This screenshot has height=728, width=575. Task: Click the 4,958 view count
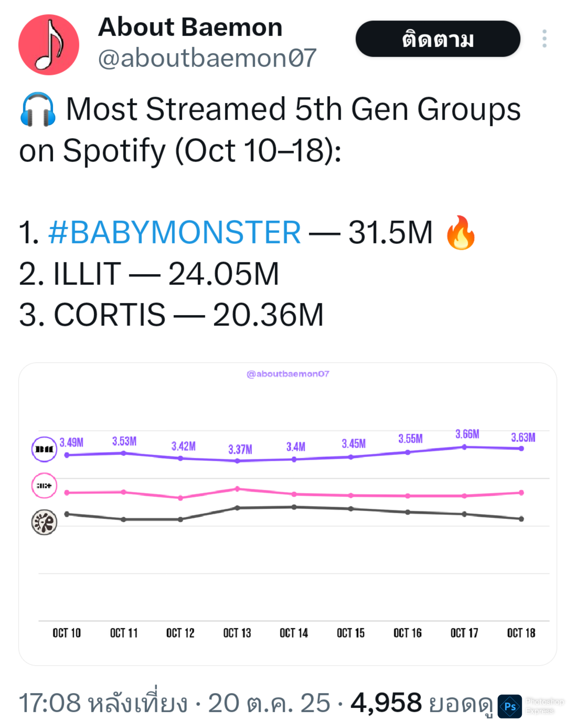[x=386, y=703]
